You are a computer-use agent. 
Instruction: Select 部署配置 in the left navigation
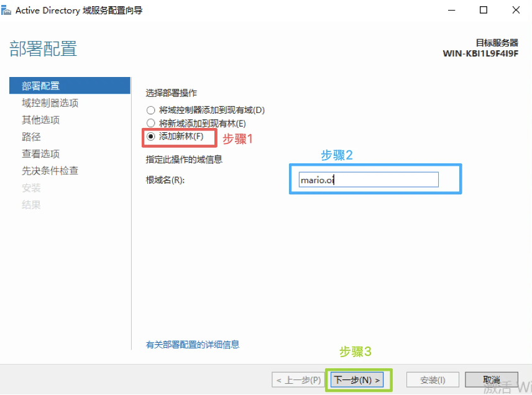pos(41,86)
